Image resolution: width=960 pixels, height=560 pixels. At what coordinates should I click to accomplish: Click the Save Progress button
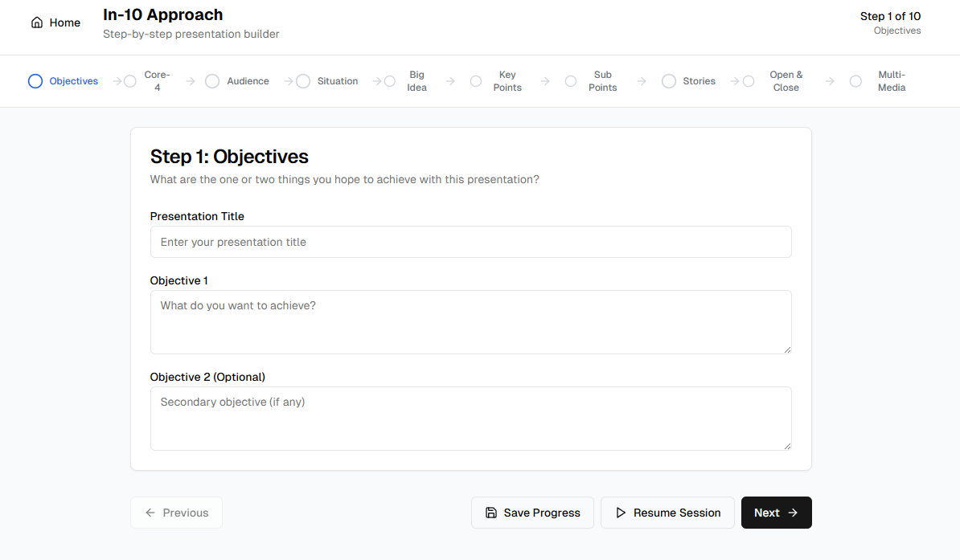click(x=532, y=513)
